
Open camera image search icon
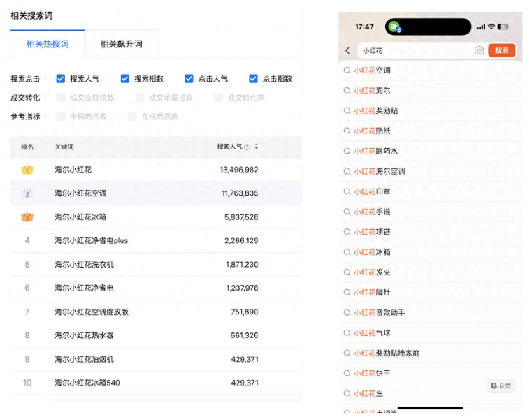479,50
